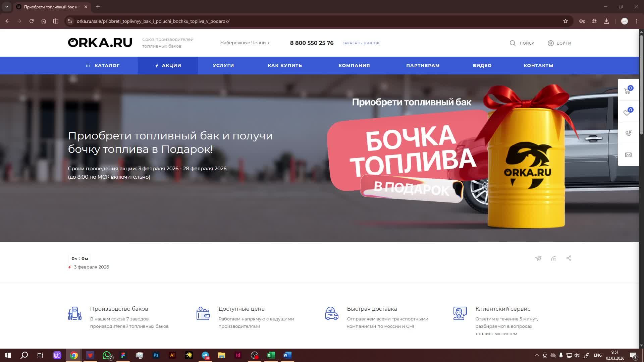
Task: Click the RSS icon next to the timer
Action: pyautogui.click(x=553, y=258)
